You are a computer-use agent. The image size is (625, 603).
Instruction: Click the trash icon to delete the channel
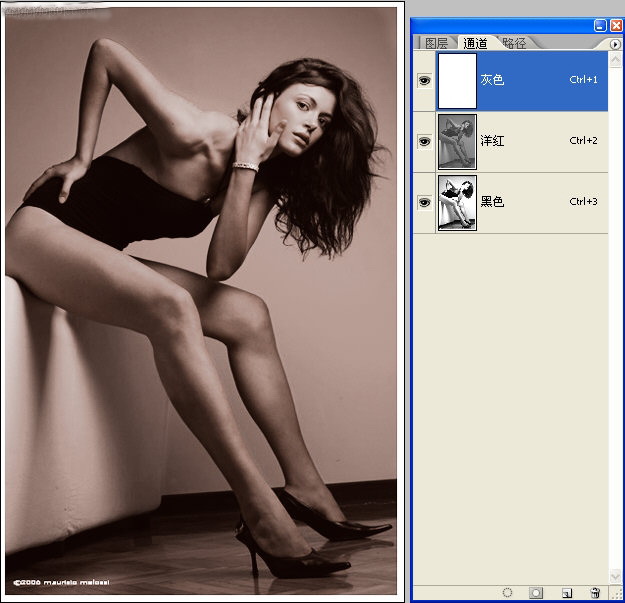[595, 593]
